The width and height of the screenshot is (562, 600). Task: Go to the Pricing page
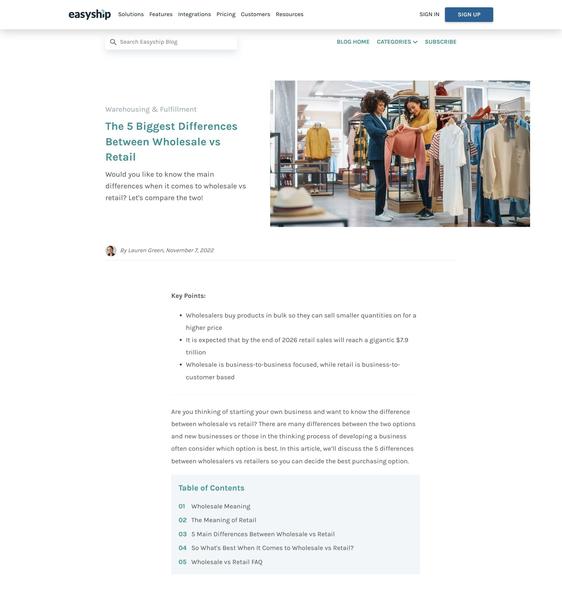[226, 14]
